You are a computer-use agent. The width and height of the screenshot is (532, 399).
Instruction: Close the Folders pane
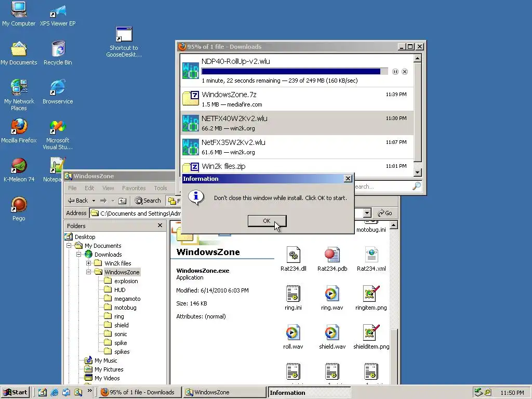160,225
